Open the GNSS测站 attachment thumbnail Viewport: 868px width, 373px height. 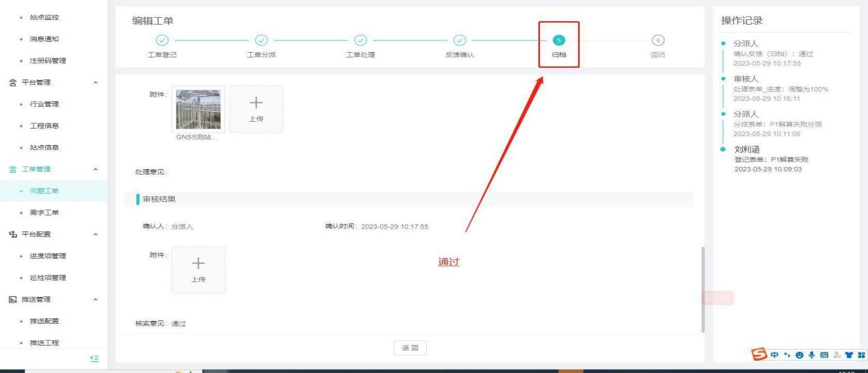(x=198, y=109)
